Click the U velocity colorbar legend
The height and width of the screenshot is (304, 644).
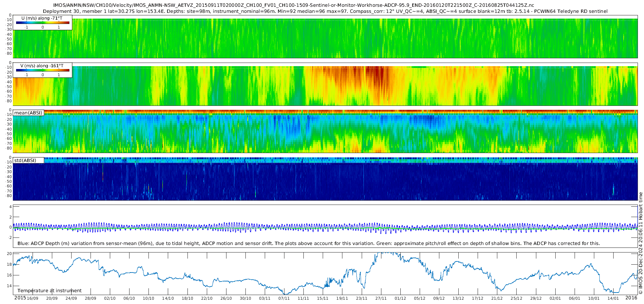pos(43,23)
